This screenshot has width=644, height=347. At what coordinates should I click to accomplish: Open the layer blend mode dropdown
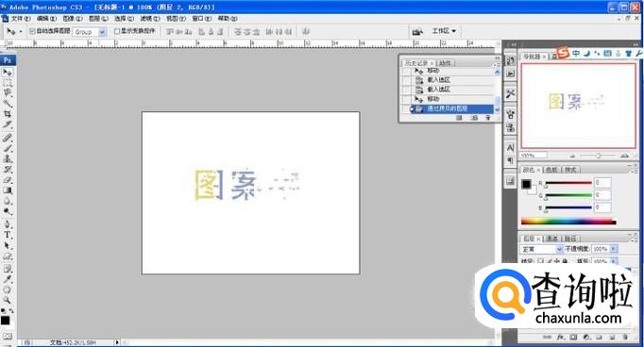[541, 249]
